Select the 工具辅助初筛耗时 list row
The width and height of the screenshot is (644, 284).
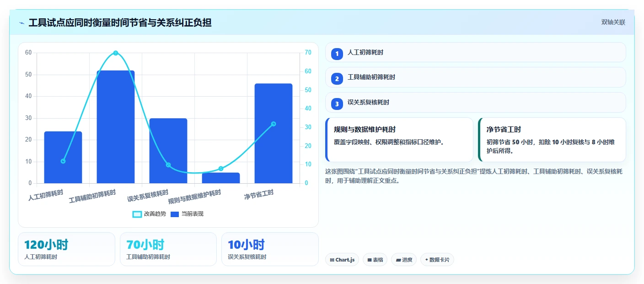(475, 77)
